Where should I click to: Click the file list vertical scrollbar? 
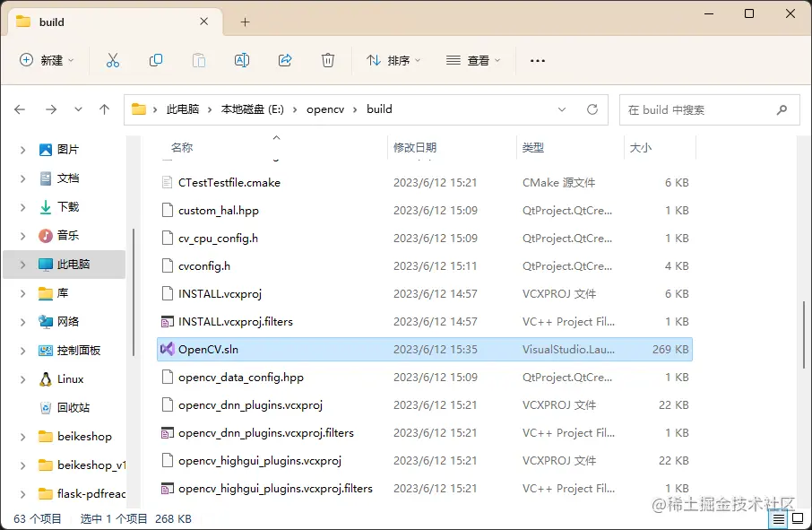pos(804,335)
